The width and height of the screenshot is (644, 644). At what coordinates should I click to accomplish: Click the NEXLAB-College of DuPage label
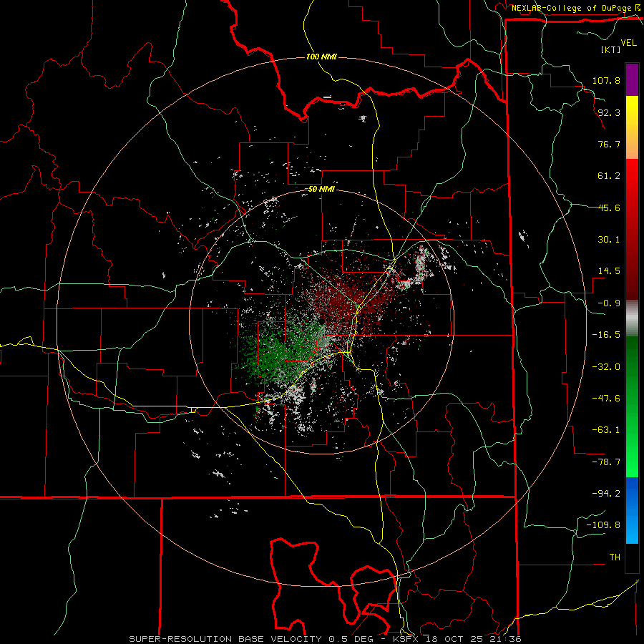[572, 8]
